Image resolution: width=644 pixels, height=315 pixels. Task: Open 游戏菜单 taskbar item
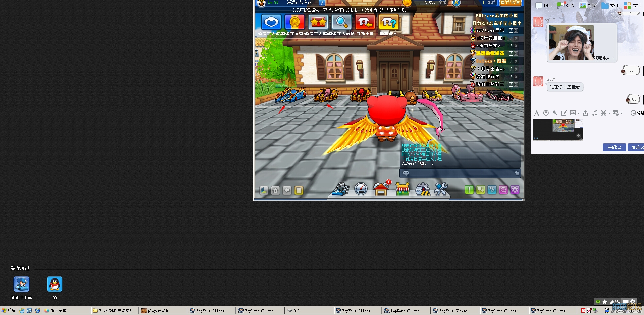coord(66,311)
